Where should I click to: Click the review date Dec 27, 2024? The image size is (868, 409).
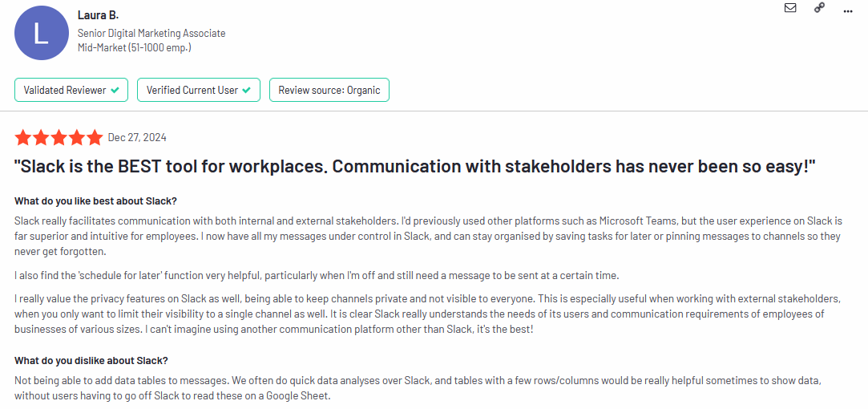137,137
